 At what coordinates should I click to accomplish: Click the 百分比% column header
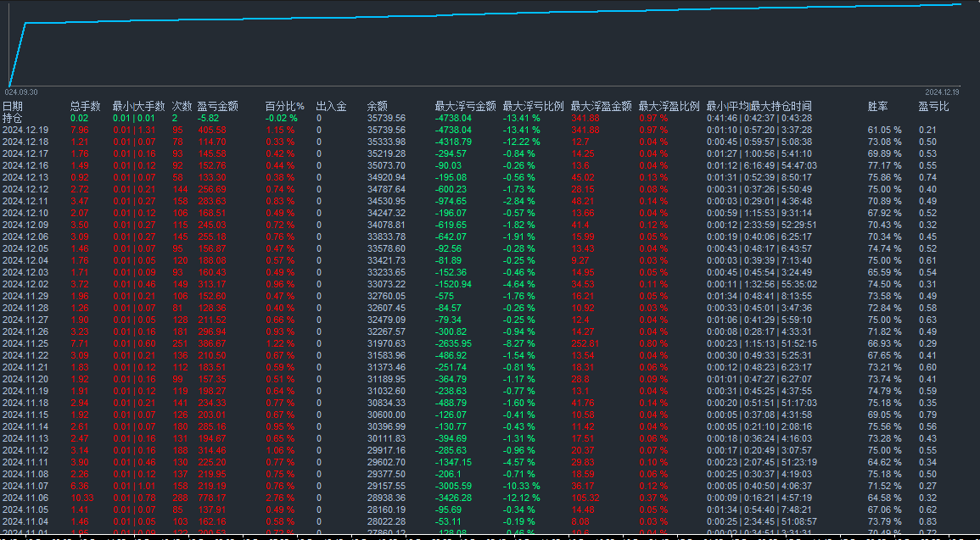[x=284, y=106]
